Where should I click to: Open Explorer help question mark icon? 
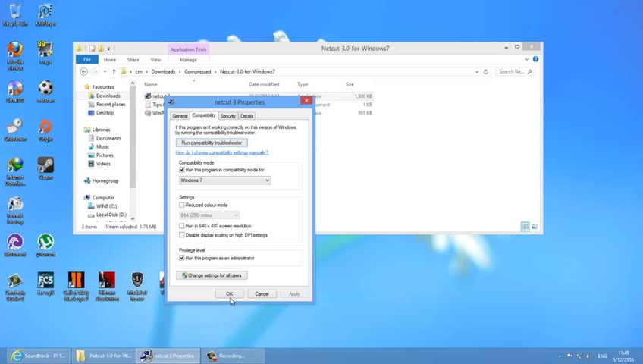pyautogui.click(x=535, y=59)
